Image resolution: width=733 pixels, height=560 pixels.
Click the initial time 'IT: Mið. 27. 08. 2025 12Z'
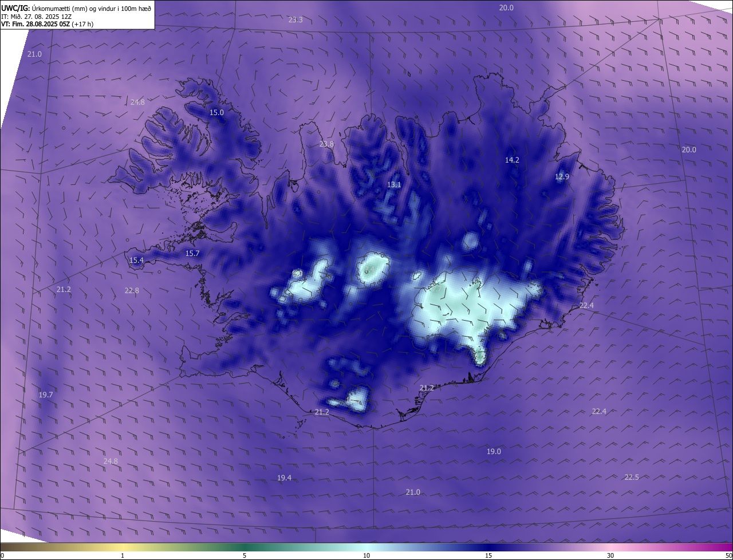(36, 17)
